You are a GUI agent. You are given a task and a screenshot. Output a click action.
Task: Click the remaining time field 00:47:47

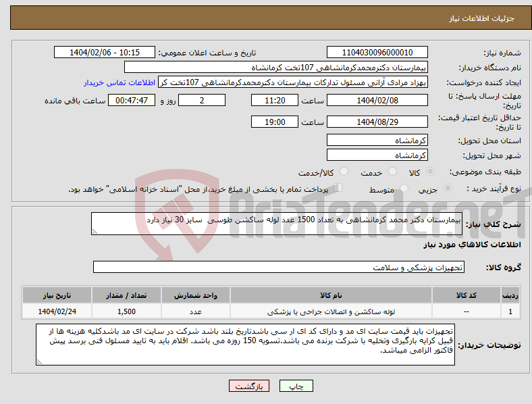click(x=132, y=101)
